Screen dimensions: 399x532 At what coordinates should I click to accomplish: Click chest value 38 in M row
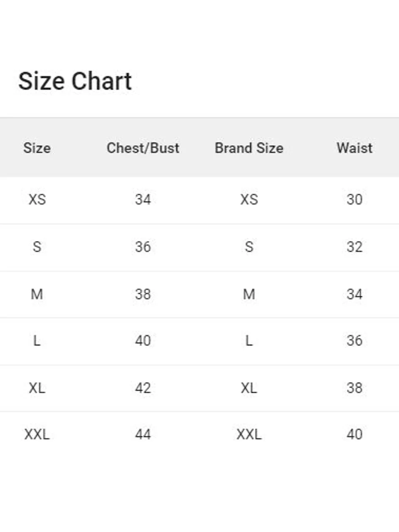[143, 294]
